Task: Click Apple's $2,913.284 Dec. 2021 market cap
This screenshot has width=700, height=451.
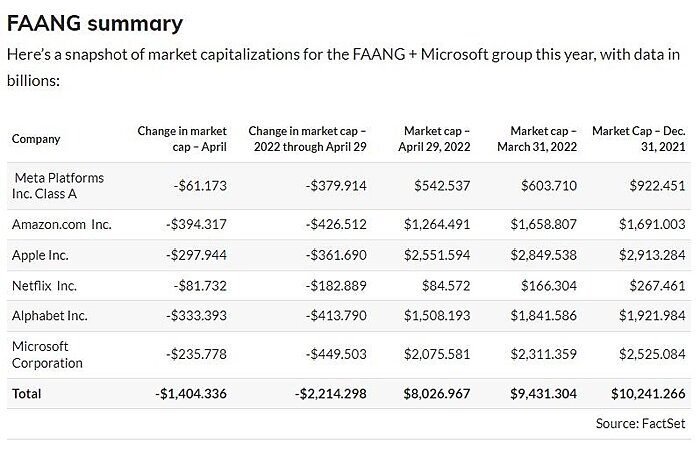Action: click(651, 255)
